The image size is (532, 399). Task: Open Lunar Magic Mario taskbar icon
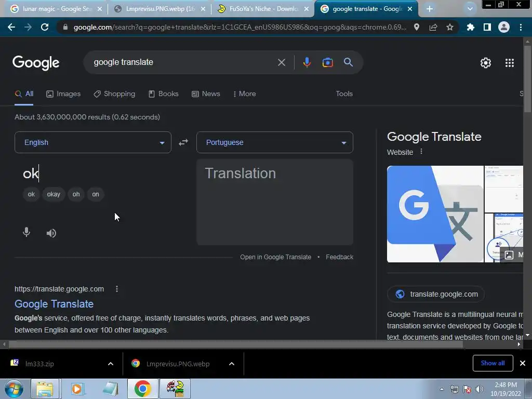pyautogui.click(x=176, y=389)
